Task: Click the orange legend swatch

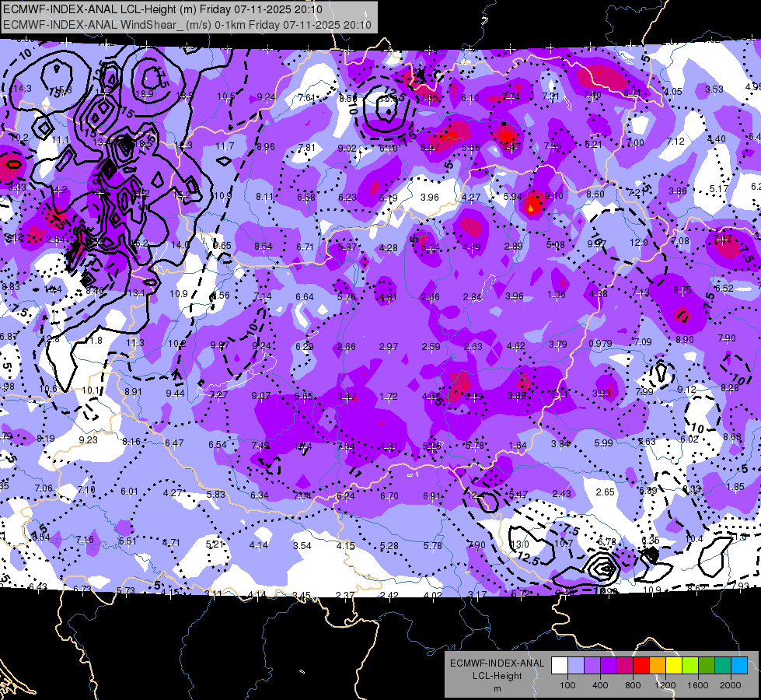Action: (x=658, y=665)
